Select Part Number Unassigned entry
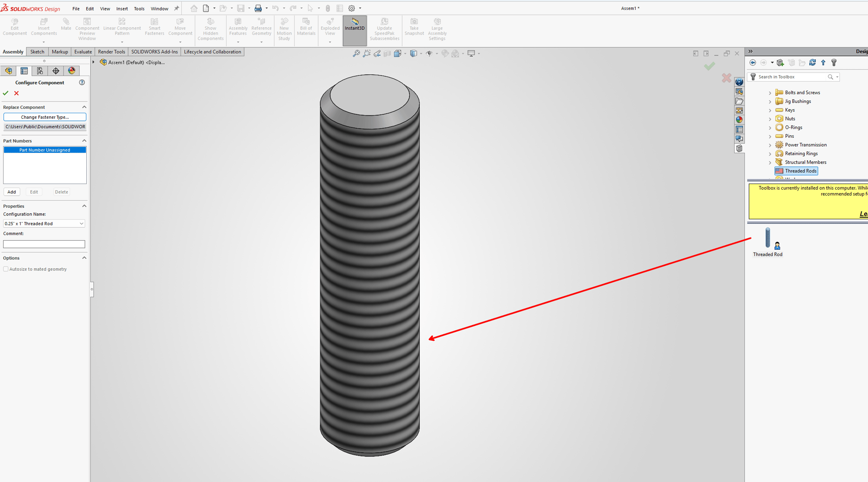Screen dimensions: 868x482 click(x=45, y=150)
